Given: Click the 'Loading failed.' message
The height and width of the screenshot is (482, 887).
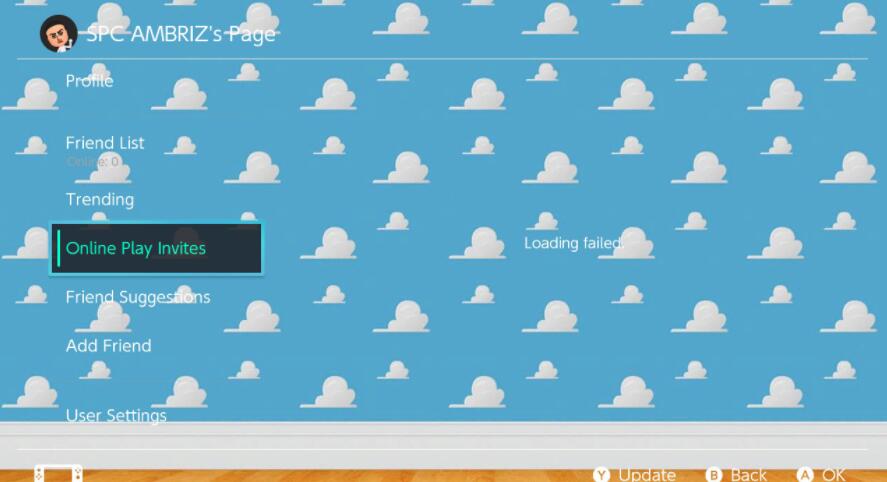Looking at the screenshot, I should coord(573,243).
